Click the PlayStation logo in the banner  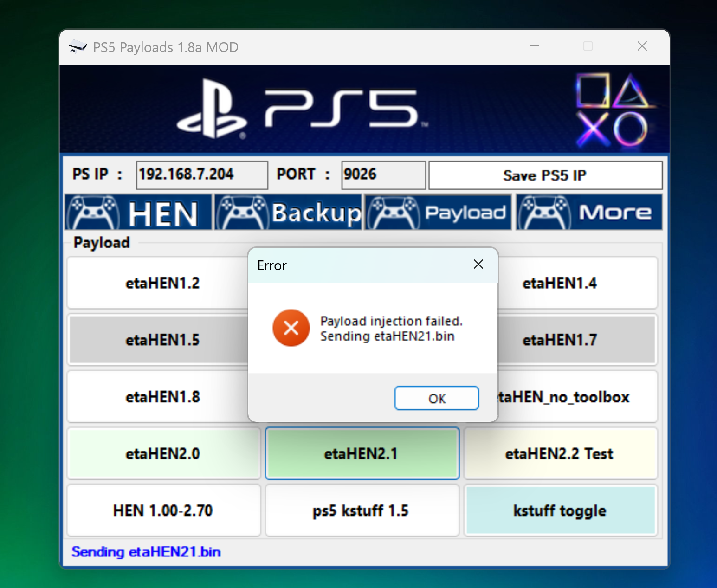(212, 109)
